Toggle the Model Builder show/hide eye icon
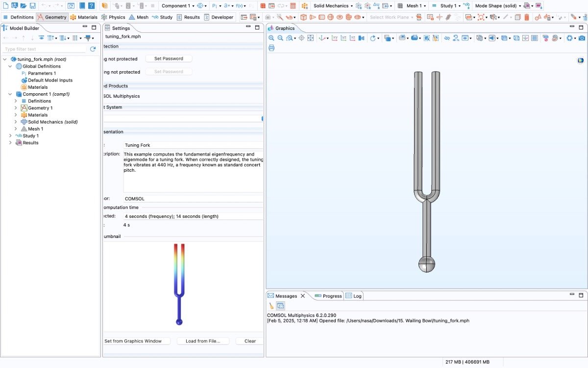This screenshot has width=588, height=368. coord(42,38)
